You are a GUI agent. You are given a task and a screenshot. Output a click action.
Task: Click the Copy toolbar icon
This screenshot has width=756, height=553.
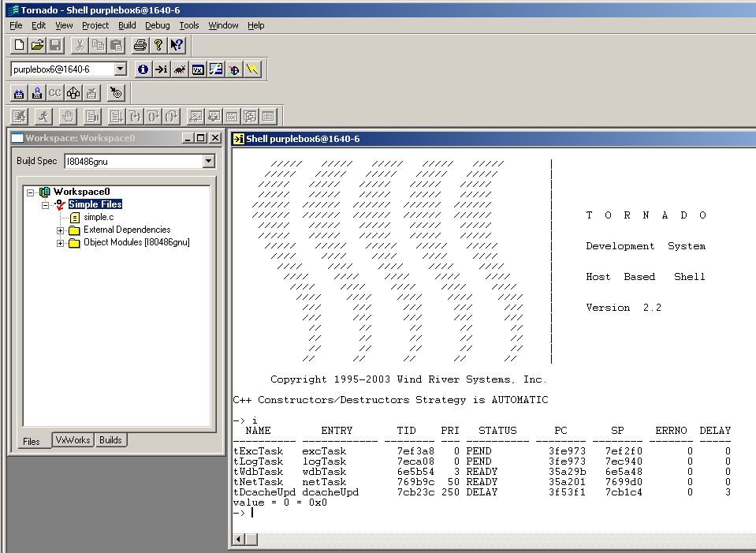click(97, 45)
